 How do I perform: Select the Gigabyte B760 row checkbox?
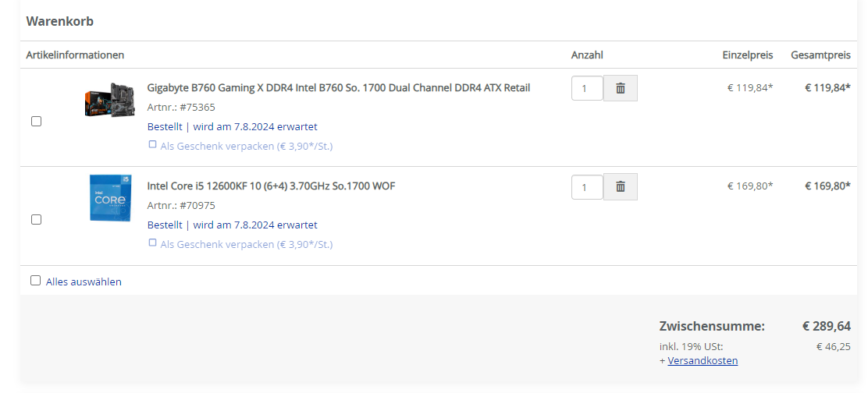pos(36,122)
